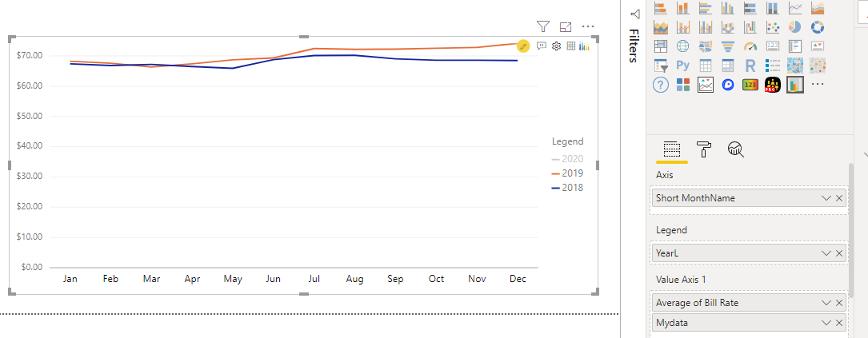The width and height of the screenshot is (868, 338).
Task: Open the Analytics magnifier tab
Action: [x=736, y=149]
